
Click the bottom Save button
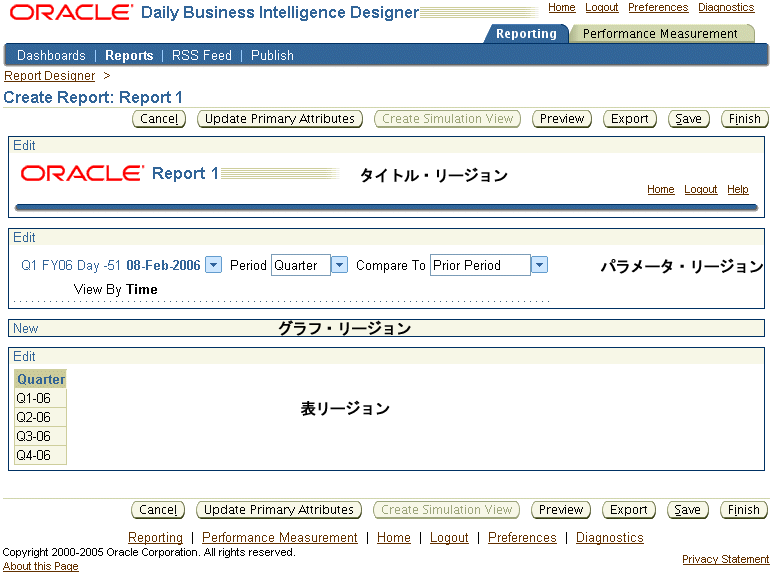[x=687, y=510]
